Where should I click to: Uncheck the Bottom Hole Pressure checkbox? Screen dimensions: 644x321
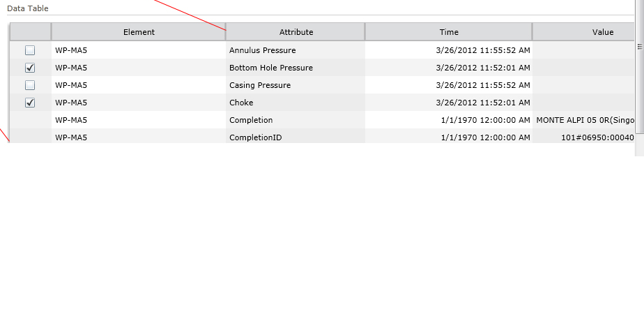tap(30, 68)
